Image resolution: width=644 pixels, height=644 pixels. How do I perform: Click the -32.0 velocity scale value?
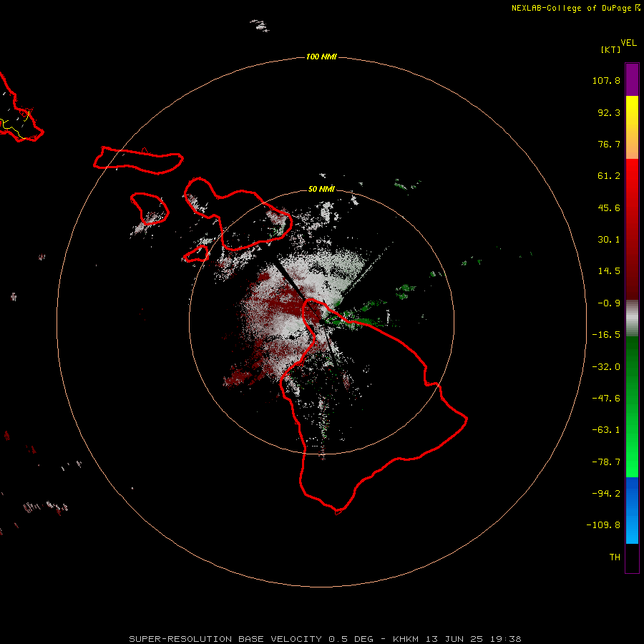606,367
